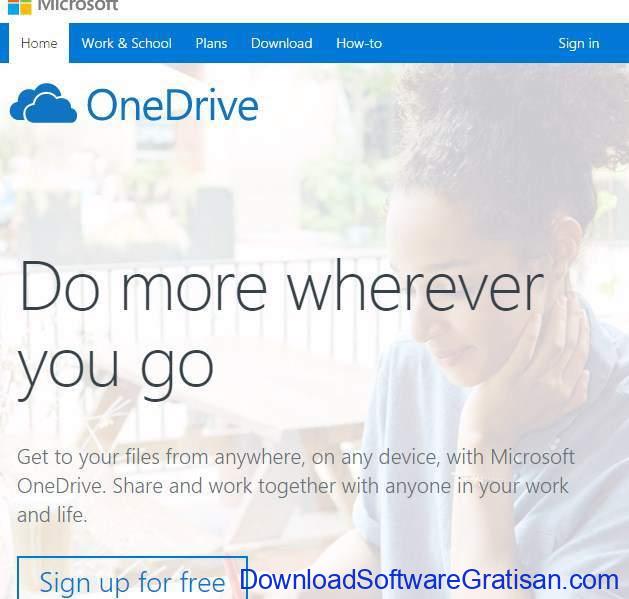Click the "you go" headline line

[x=116, y=367]
